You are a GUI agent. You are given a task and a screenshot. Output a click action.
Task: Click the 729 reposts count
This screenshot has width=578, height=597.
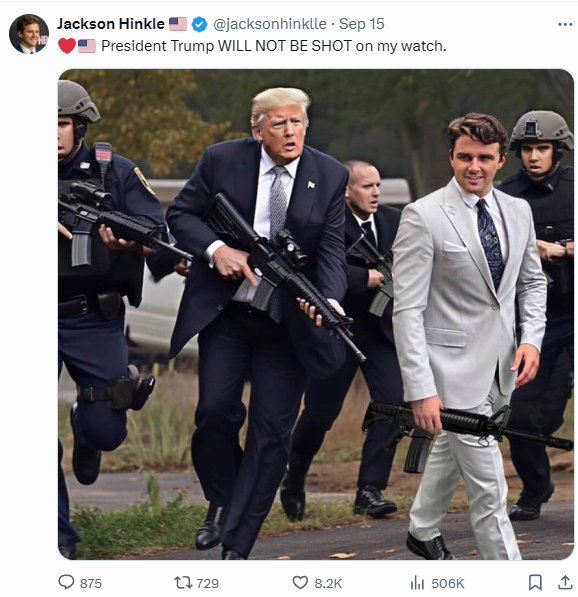pos(208,583)
